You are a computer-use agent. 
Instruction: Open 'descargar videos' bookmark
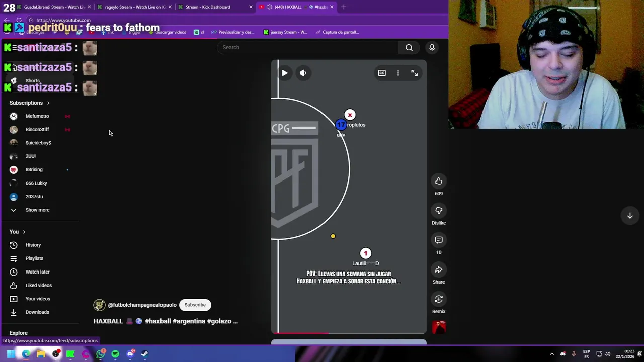168,32
